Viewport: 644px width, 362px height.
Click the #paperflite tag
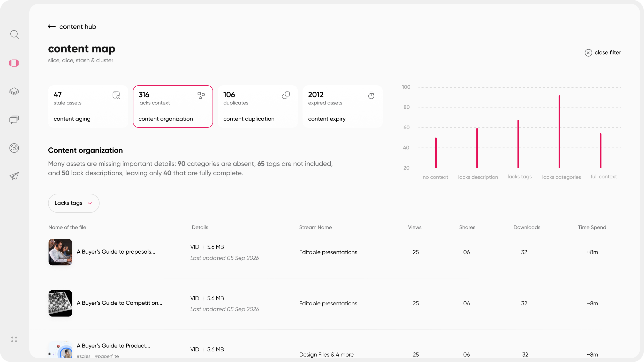click(107, 356)
